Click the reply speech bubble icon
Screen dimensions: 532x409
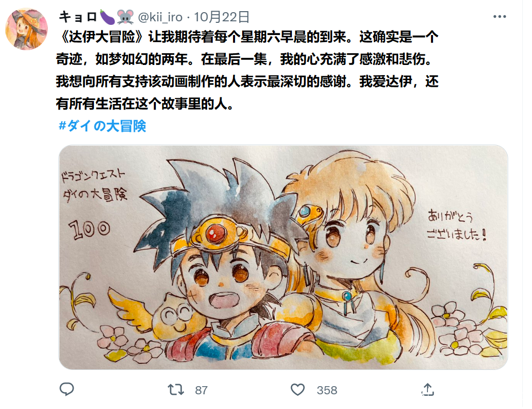coord(66,389)
